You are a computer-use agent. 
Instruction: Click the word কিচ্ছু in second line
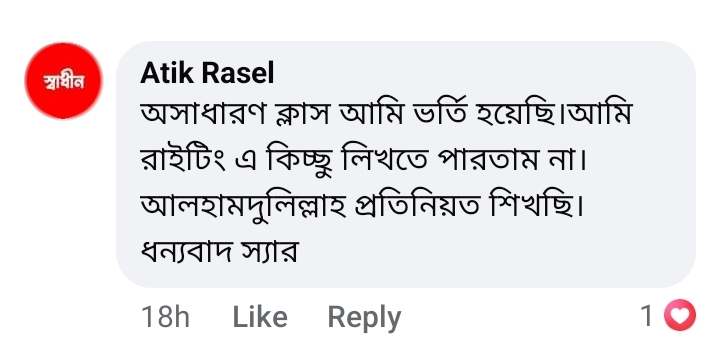(294, 162)
